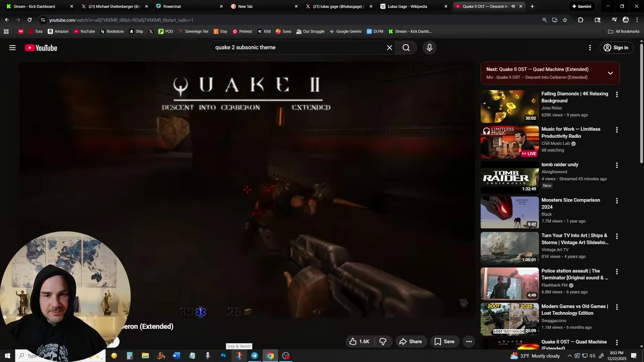The image size is (644, 362).
Task: Show hidden system tray icons chevron
Action: (x=570, y=355)
